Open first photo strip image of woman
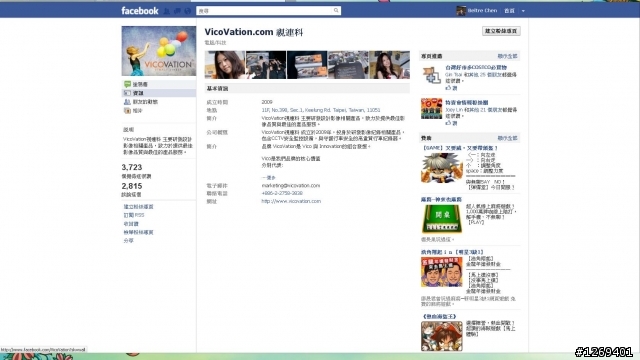Viewport: 640px width, 360px height. click(x=225, y=65)
